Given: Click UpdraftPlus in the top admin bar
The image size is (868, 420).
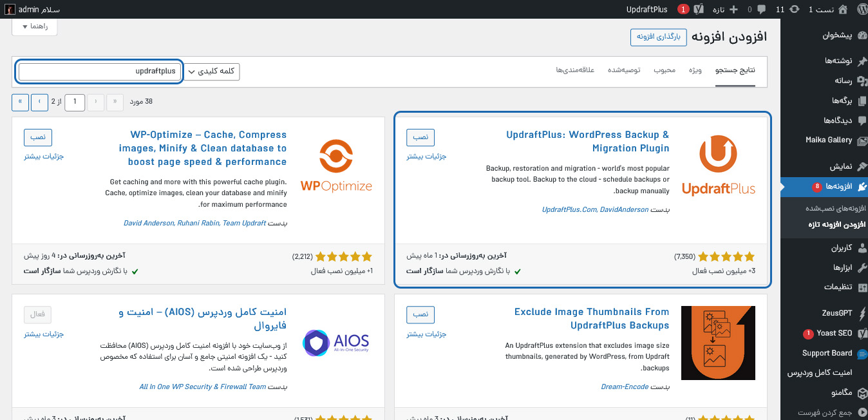Looking at the screenshot, I should click(647, 9).
